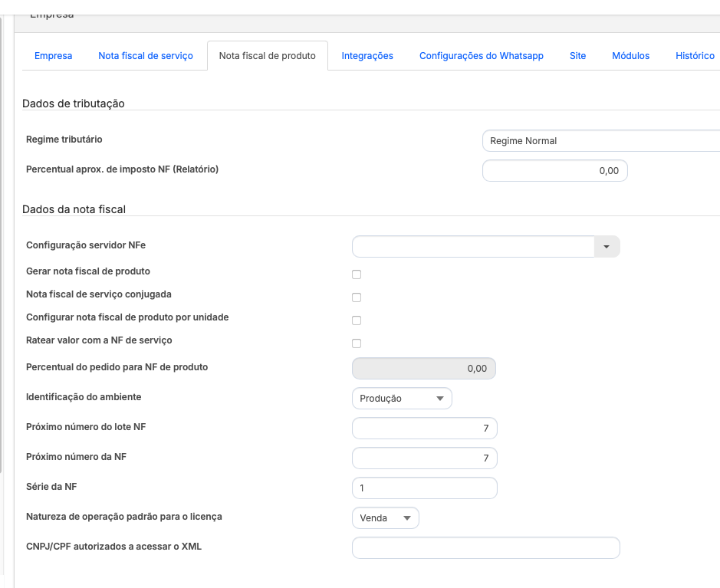
Task: Toggle Configurar nota fiscal por unidade checkbox
Action: coord(356,320)
